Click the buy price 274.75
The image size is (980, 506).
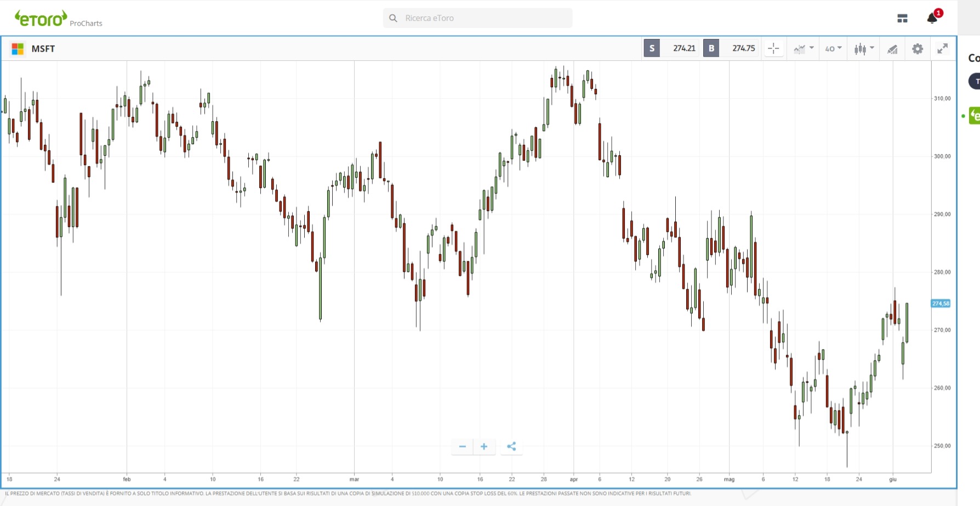pyautogui.click(x=744, y=48)
